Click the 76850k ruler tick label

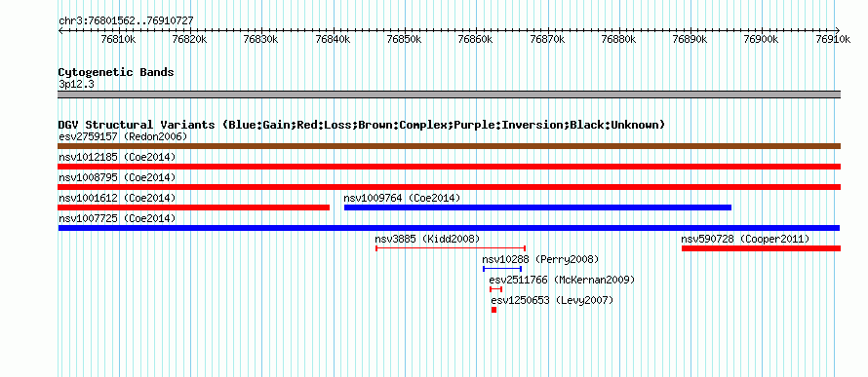coord(404,39)
